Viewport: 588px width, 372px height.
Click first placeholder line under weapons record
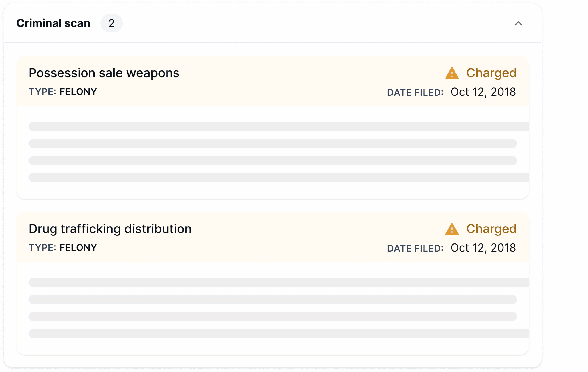278,127
